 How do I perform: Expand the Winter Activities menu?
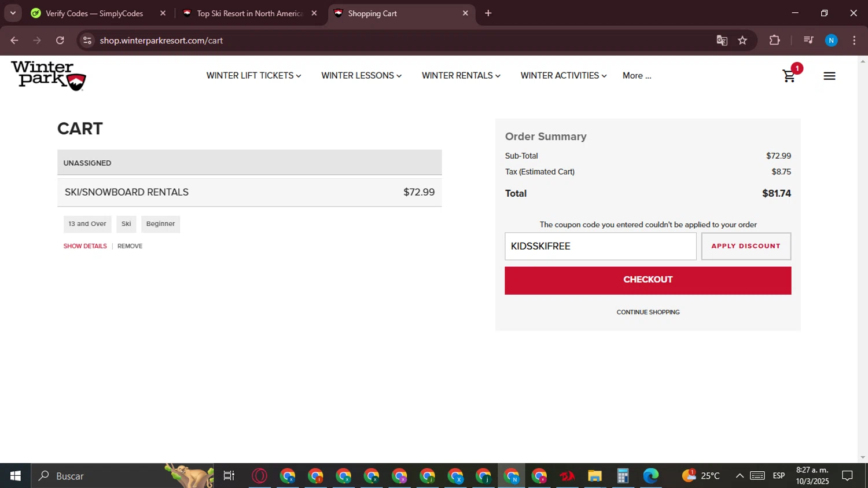click(564, 76)
